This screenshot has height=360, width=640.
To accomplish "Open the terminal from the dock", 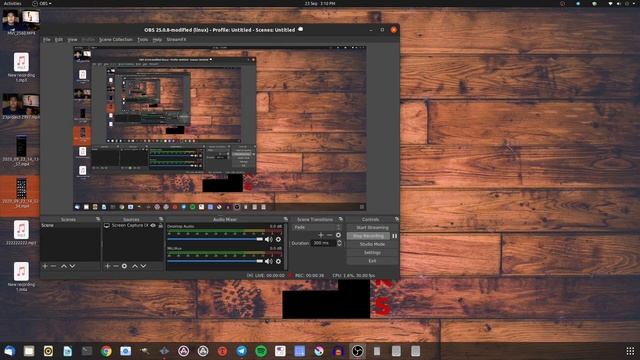I will click(x=87, y=351).
